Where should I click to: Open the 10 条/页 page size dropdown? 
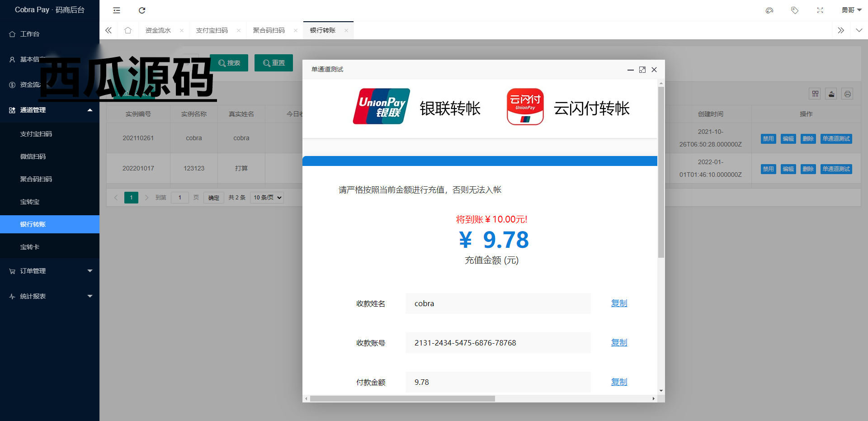[267, 198]
